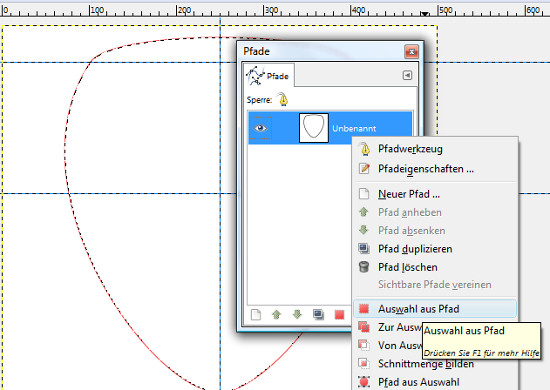Screen dimensions: 550x390
Task: Click the Zur Auswahl hinzufügen icon
Action: coord(364,327)
